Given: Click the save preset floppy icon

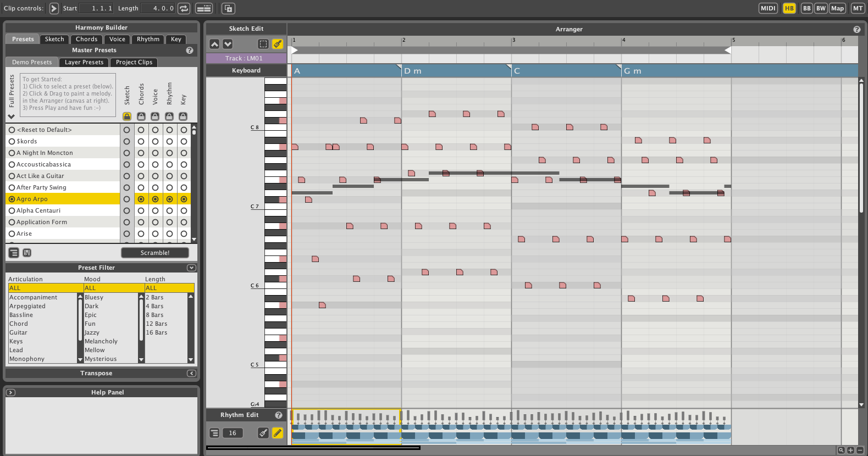Looking at the screenshot, I should (27, 253).
